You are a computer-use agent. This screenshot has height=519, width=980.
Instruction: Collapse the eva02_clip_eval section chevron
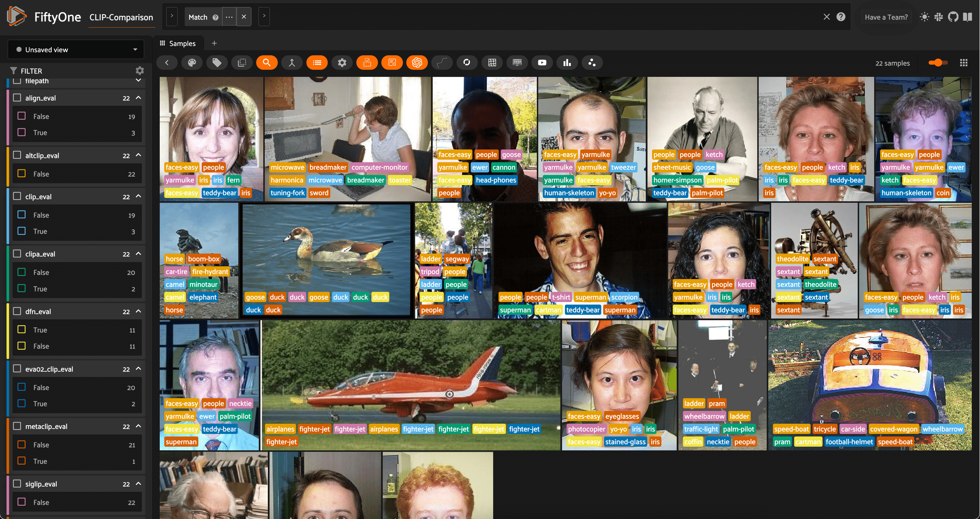pyautogui.click(x=138, y=369)
